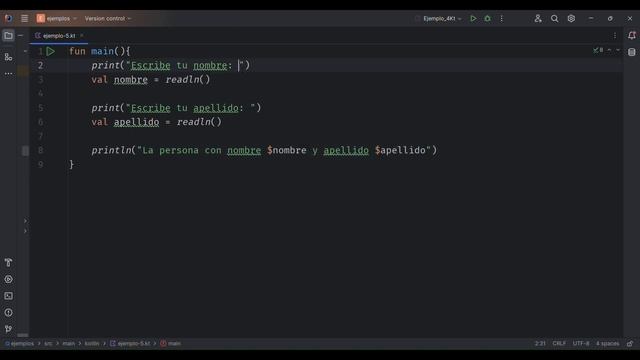Click the JetBrains app logo icon
The image size is (640, 360).
point(8,18)
